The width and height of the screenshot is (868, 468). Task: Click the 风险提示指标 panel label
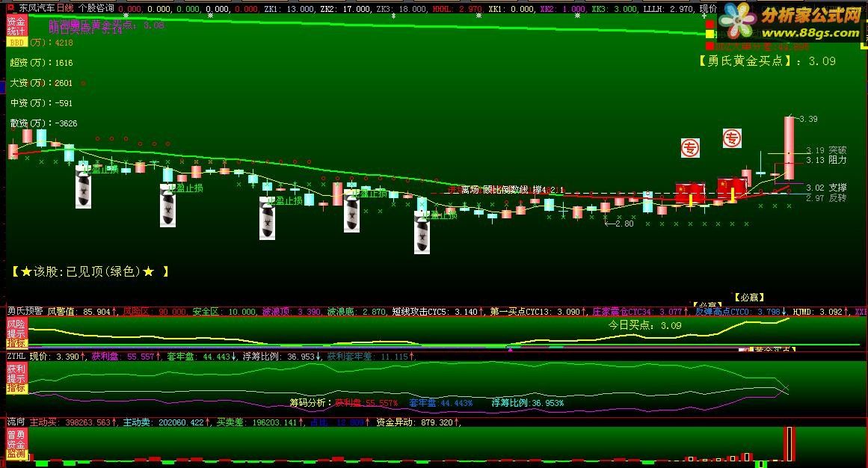16,333
